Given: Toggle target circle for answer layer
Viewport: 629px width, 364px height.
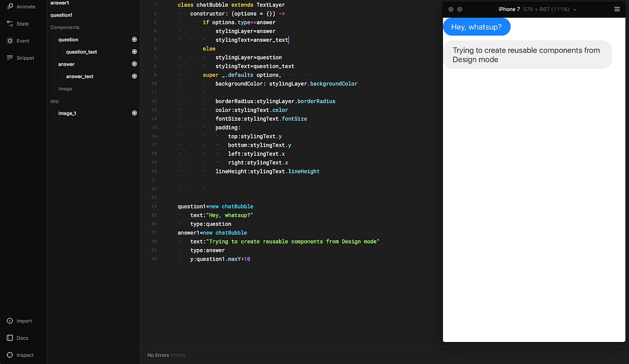Looking at the screenshot, I should tap(134, 64).
